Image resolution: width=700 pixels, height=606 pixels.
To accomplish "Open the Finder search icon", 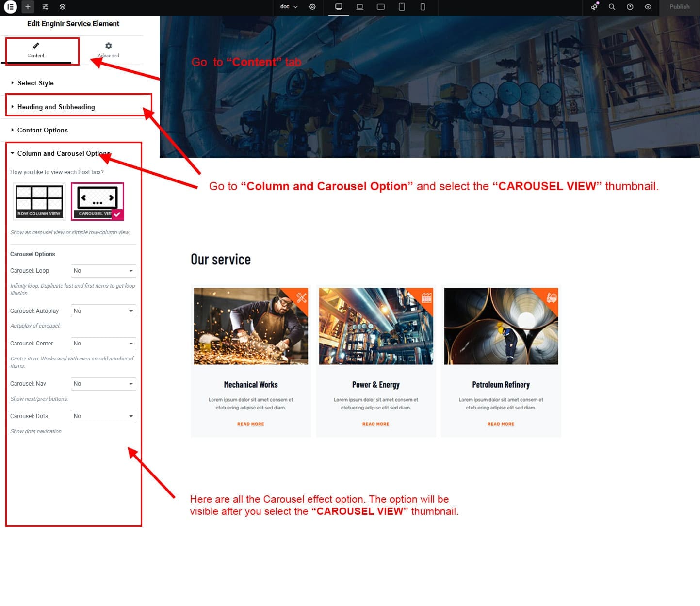I will [612, 7].
